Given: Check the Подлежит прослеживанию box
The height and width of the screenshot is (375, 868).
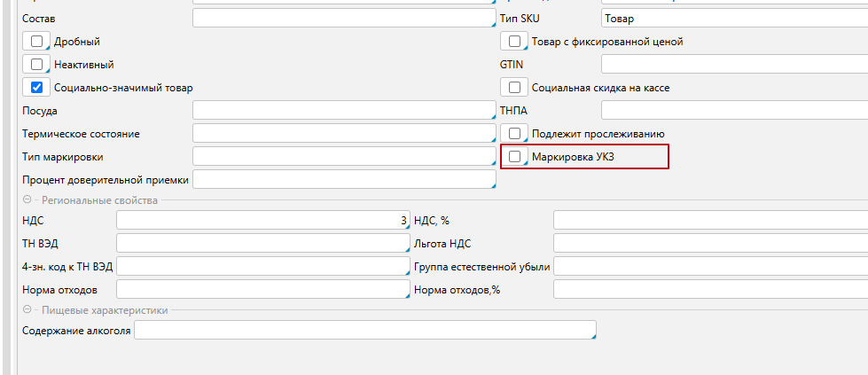Looking at the screenshot, I should (x=514, y=134).
